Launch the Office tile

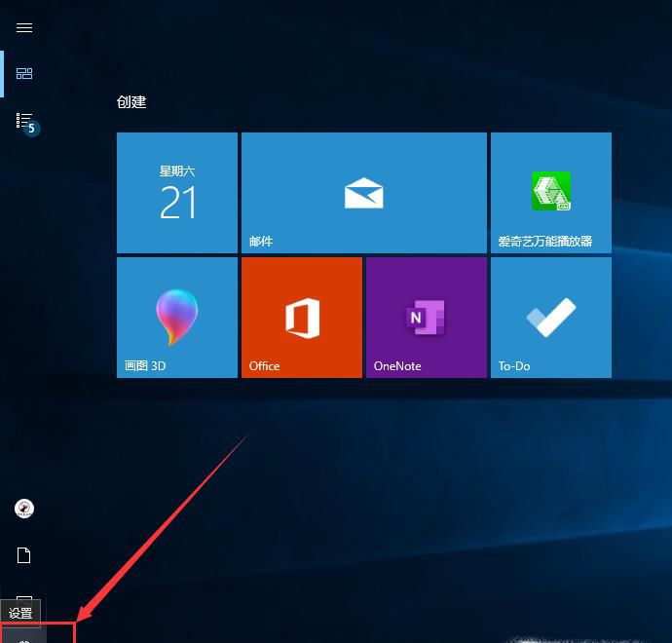pyautogui.click(x=302, y=318)
